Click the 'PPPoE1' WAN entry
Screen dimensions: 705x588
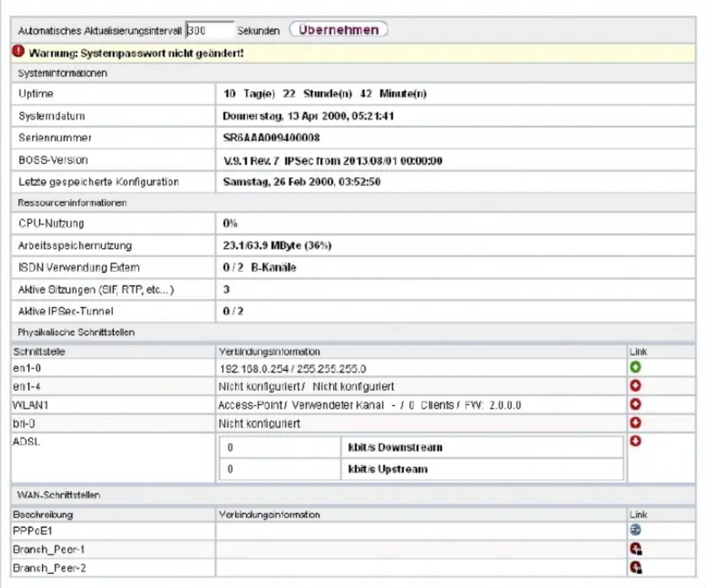33,531
